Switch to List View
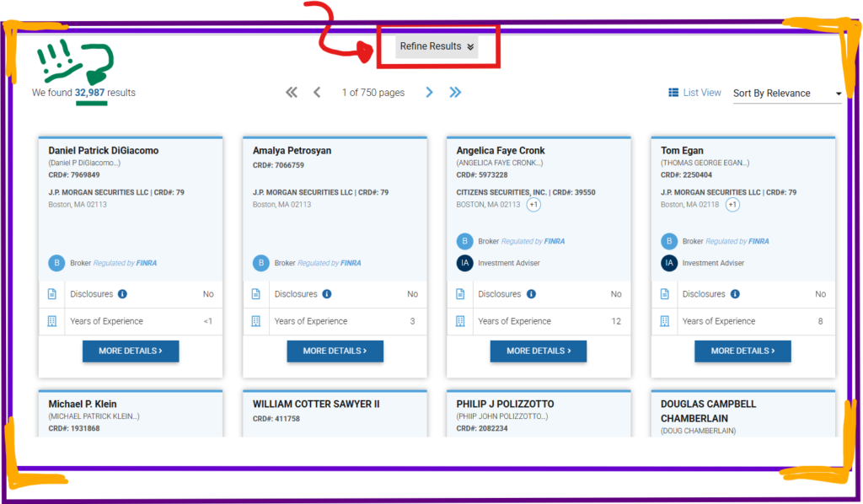 (694, 93)
